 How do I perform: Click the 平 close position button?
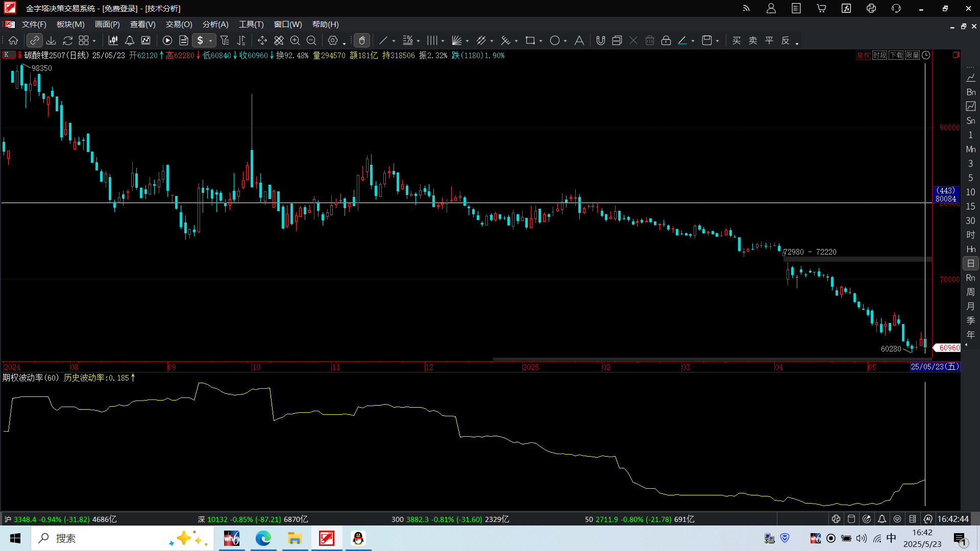[769, 40]
